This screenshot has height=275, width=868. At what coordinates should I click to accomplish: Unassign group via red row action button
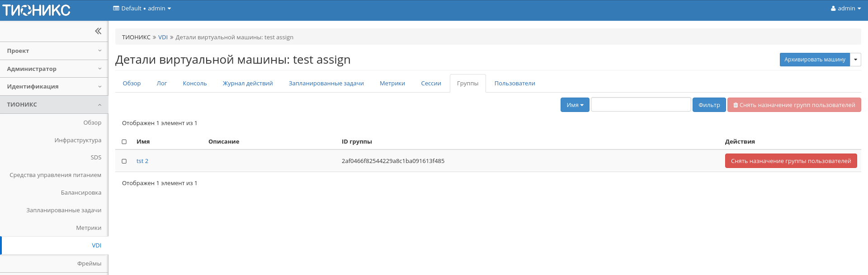pos(791,161)
